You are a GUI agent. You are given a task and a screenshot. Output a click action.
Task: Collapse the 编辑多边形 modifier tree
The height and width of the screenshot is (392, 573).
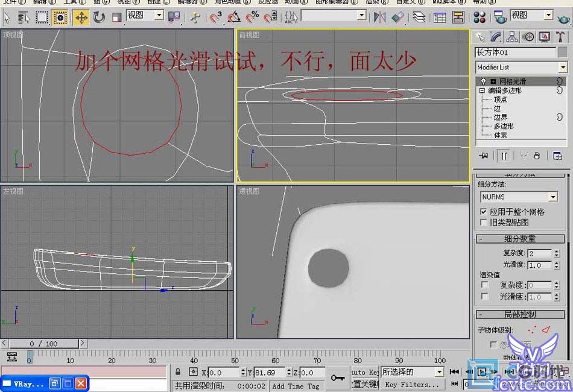(x=482, y=90)
